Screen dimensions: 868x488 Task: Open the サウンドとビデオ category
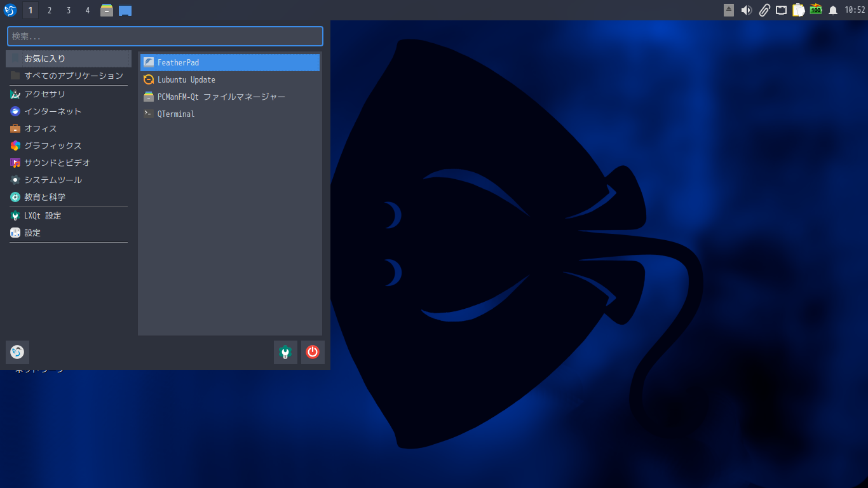click(x=69, y=163)
